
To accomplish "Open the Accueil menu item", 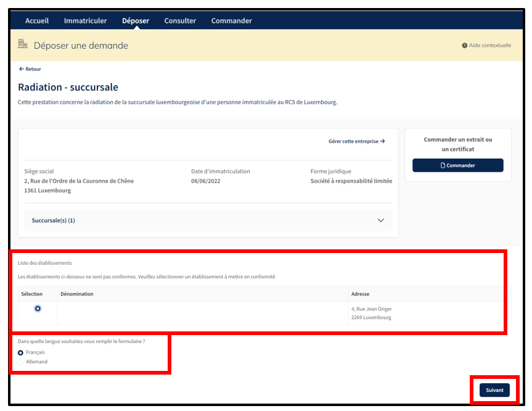I will point(37,21).
